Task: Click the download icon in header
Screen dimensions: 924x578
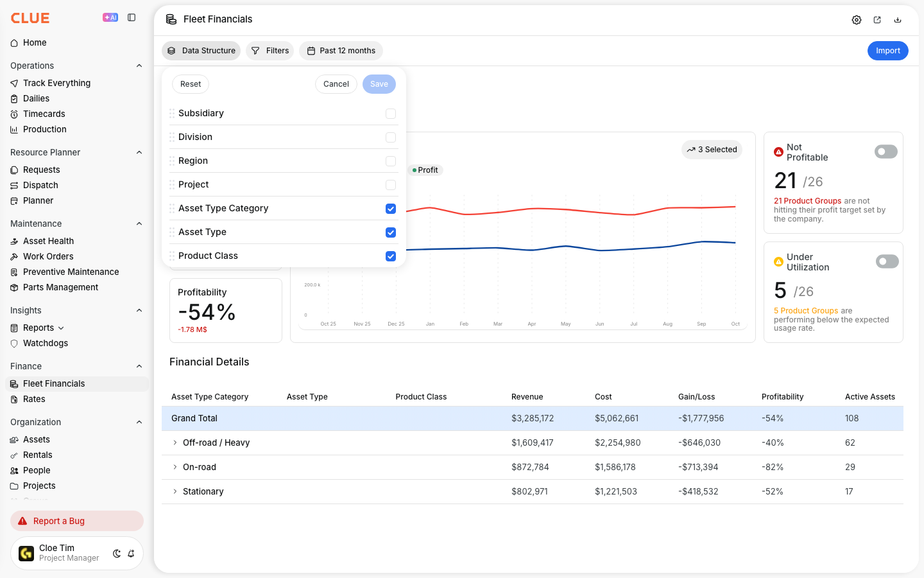Action: (x=898, y=20)
